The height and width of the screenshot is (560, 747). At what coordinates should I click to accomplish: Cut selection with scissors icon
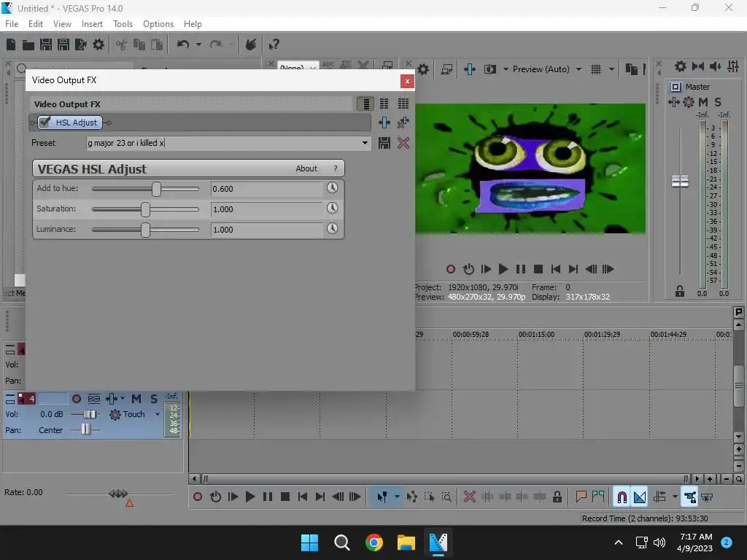122,44
